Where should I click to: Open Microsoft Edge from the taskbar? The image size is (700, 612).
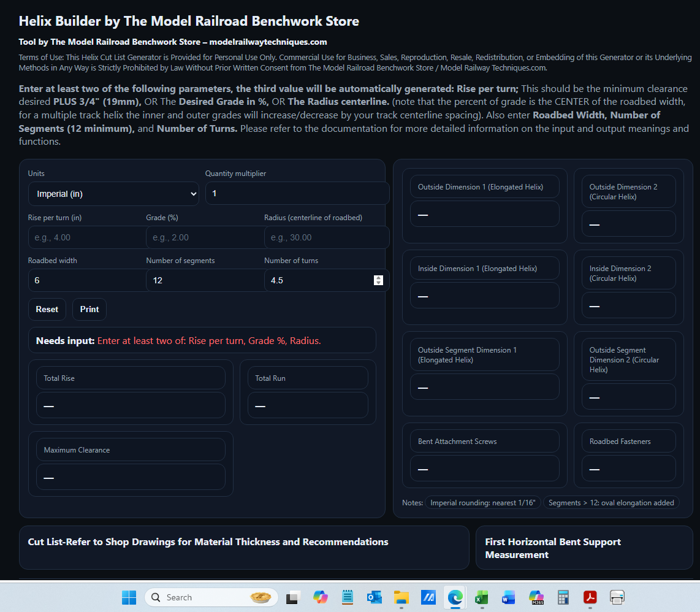454,597
